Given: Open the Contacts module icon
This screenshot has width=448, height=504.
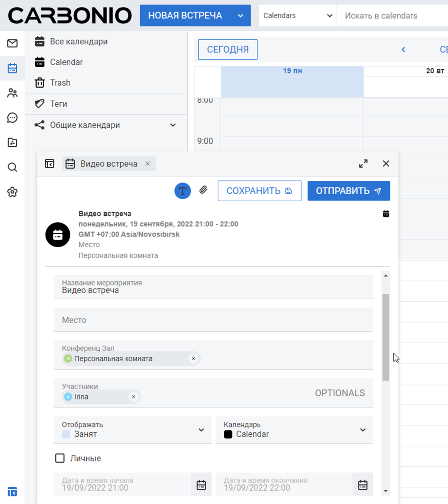Looking at the screenshot, I should click(12, 93).
